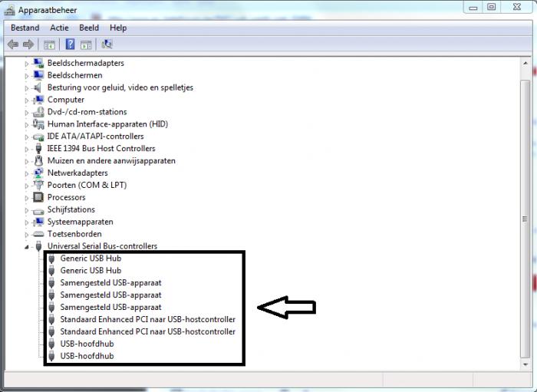Click the Apparaatbeheer title bar icon
537x392 pixels.
(x=9, y=10)
